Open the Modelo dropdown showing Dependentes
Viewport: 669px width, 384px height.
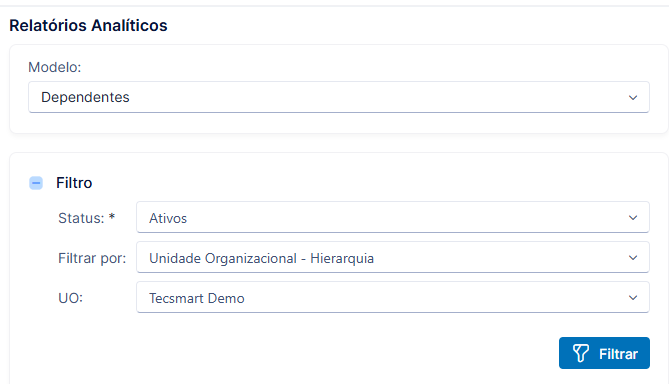[339, 97]
